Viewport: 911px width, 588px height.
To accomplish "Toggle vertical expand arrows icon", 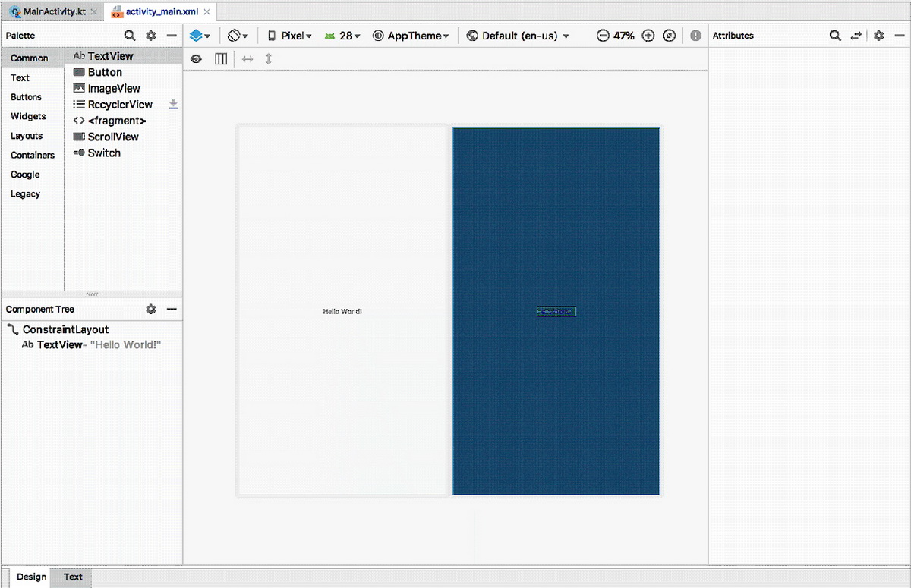I will point(268,58).
